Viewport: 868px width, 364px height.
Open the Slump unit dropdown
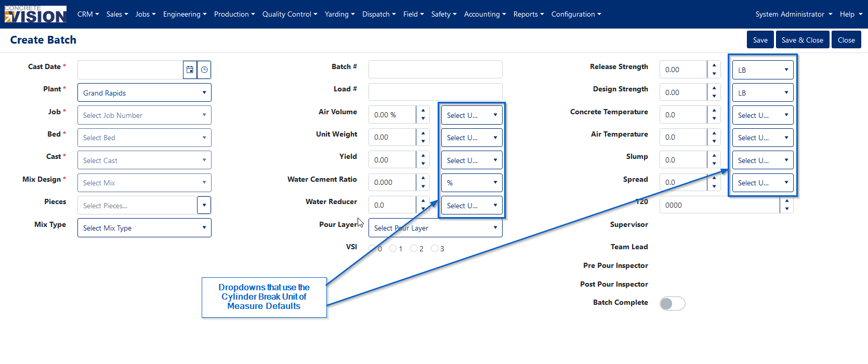pos(763,160)
